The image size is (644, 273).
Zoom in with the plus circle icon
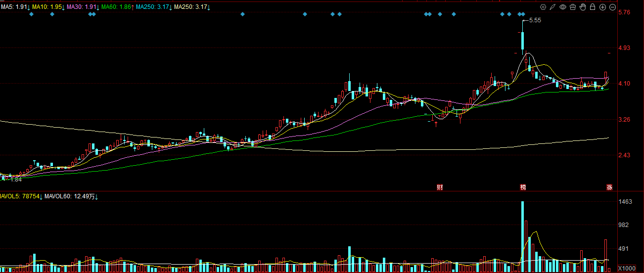point(602,7)
